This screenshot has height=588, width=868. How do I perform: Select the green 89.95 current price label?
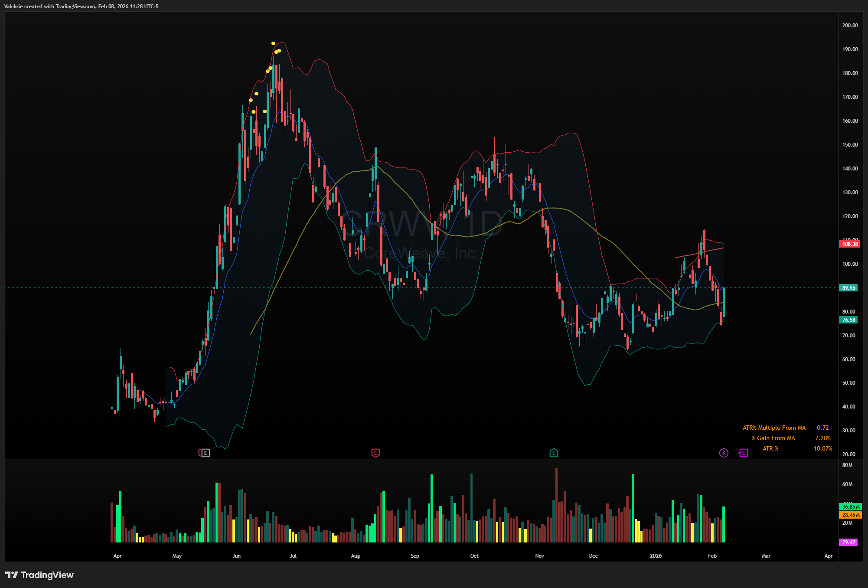(x=848, y=288)
